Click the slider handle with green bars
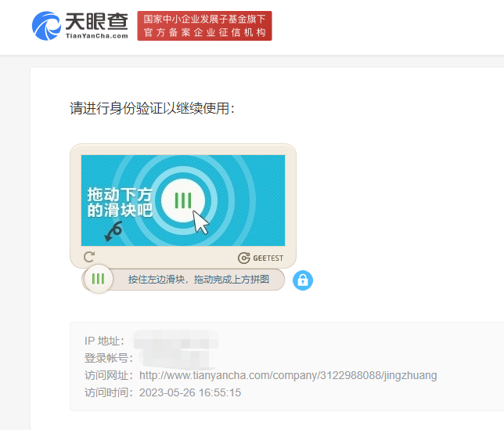Image resolution: width=504 pixels, height=430 pixels. 99,279
